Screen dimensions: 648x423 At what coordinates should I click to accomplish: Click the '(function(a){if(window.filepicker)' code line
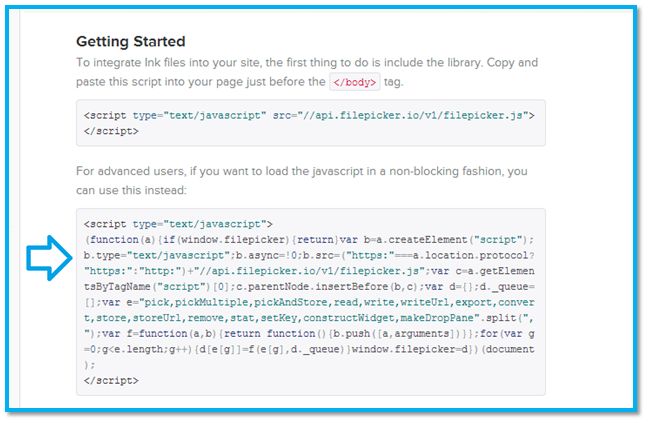[x=310, y=240]
